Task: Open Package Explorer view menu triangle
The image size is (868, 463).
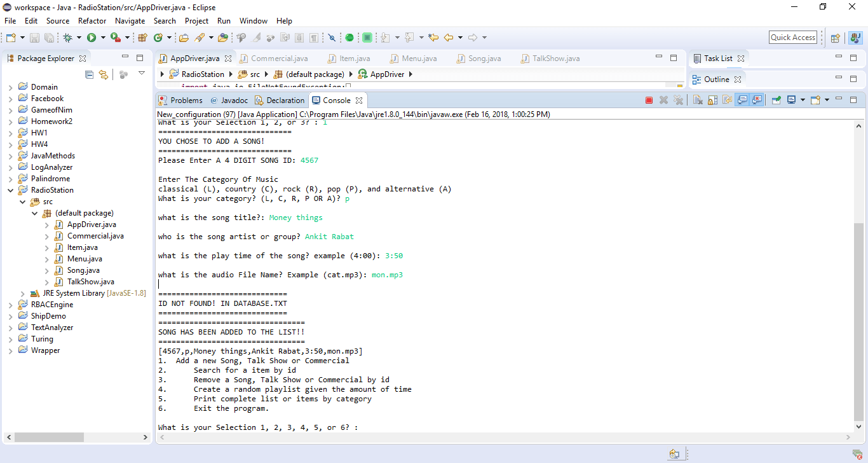Action: click(141, 74)
